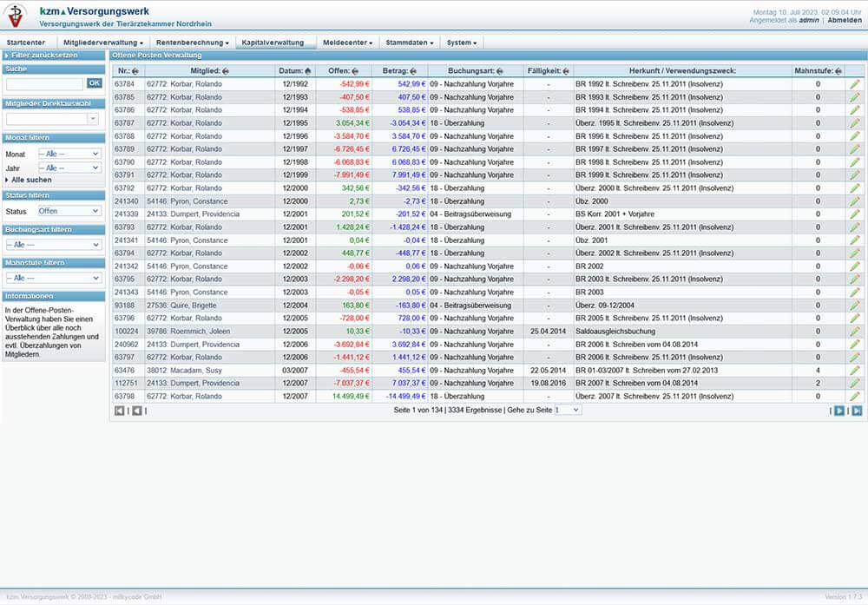Go to first page arrow icon
The width and height of the screenshot is (868, 605).
point(120,411)
